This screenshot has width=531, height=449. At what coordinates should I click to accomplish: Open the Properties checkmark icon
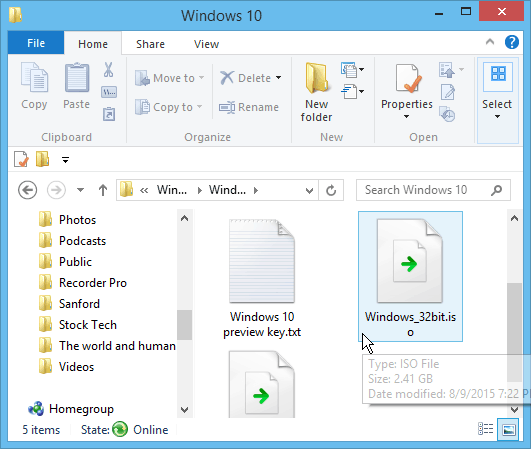(407, 79)
